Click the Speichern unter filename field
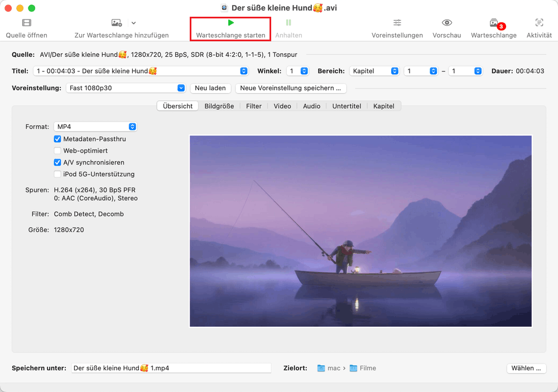Screen dimensions: 558x392 click(x=171, y=368)
